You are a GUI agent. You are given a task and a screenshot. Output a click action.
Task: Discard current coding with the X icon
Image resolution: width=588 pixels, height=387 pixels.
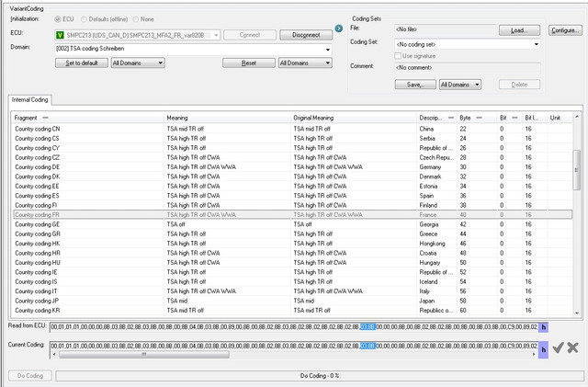[572, 347]
